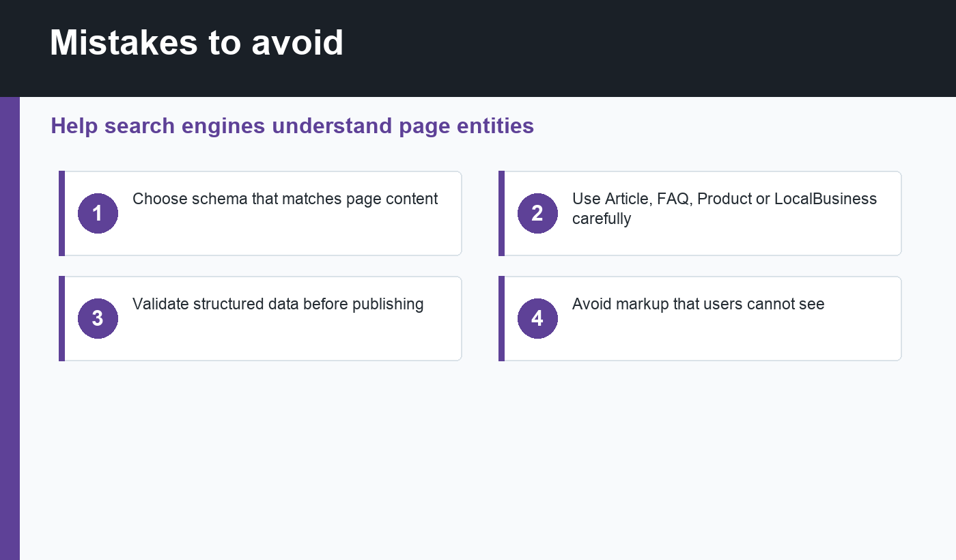956x560 pixels.
Task: Select text "Avoid markup that users cannot see"
Action: coord(699,304)
